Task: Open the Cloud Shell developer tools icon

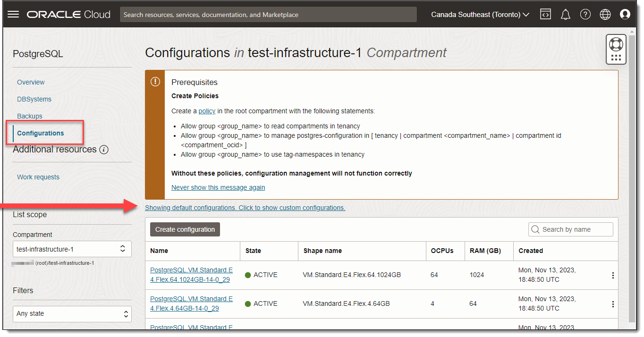Action: [x=545, y=15]
